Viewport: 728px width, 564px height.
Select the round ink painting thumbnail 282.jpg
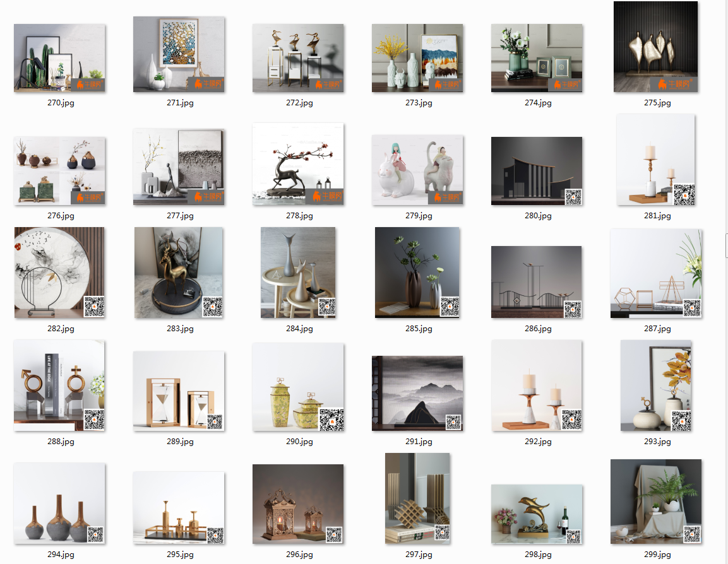point(59,273)
